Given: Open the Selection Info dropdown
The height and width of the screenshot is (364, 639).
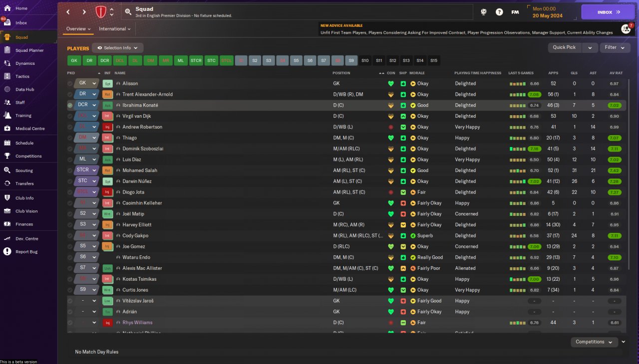Looking at the screenshot, I should 117,48.
